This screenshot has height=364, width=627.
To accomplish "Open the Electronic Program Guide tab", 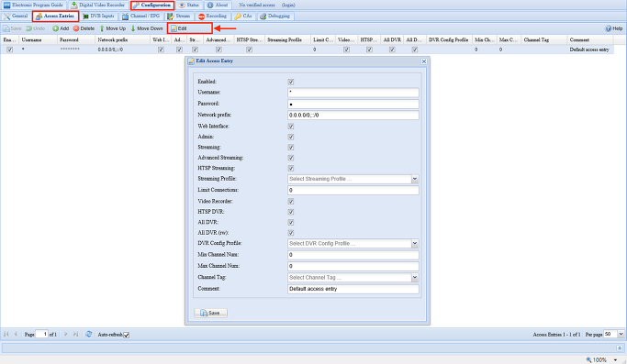I will (x=34, y=6).
